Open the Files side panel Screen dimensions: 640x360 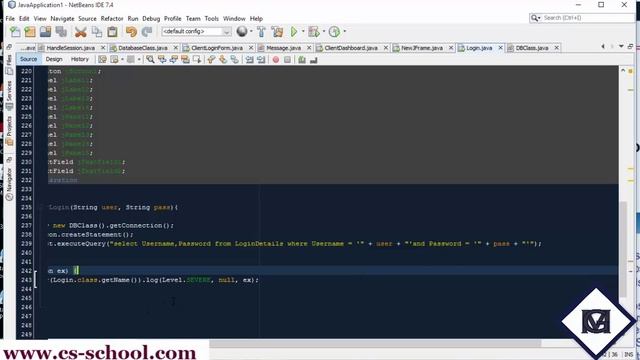click(x=9, y=65)
